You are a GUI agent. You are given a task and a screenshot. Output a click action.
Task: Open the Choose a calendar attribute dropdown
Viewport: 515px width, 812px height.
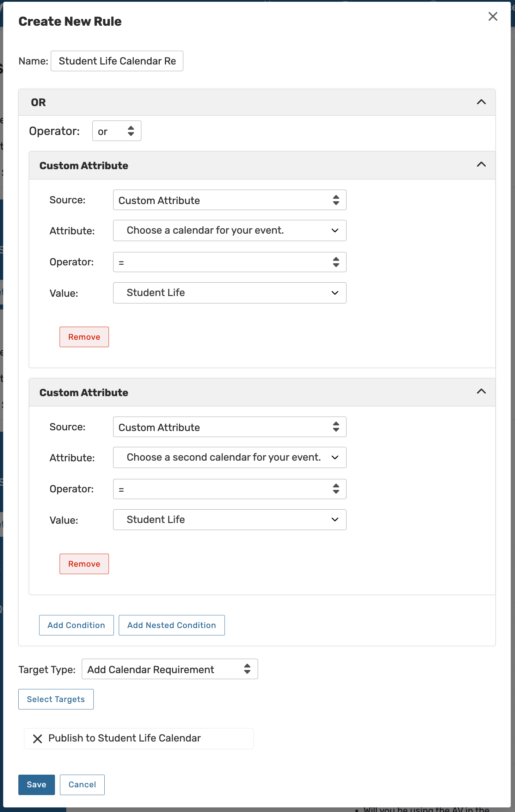coord(229,230)
